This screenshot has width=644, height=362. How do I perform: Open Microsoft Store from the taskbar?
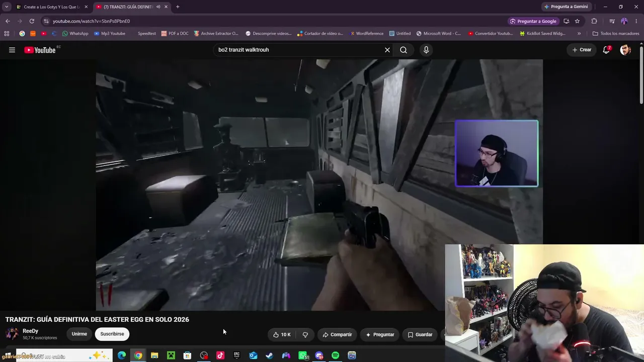[187, 355]
